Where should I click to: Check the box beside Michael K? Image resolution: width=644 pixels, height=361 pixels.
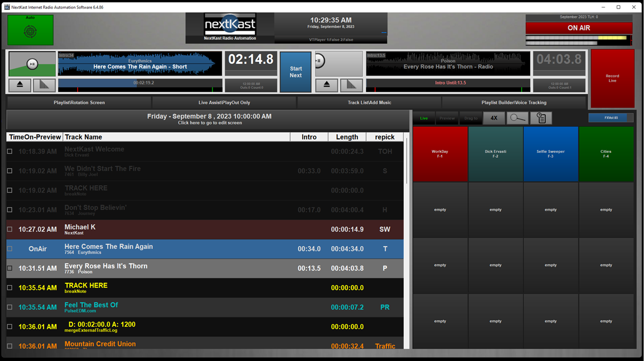(x=10, y=230)
